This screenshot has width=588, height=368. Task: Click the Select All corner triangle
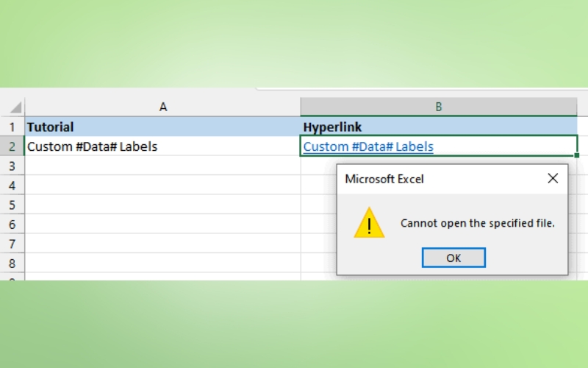[x=15, y=107]
